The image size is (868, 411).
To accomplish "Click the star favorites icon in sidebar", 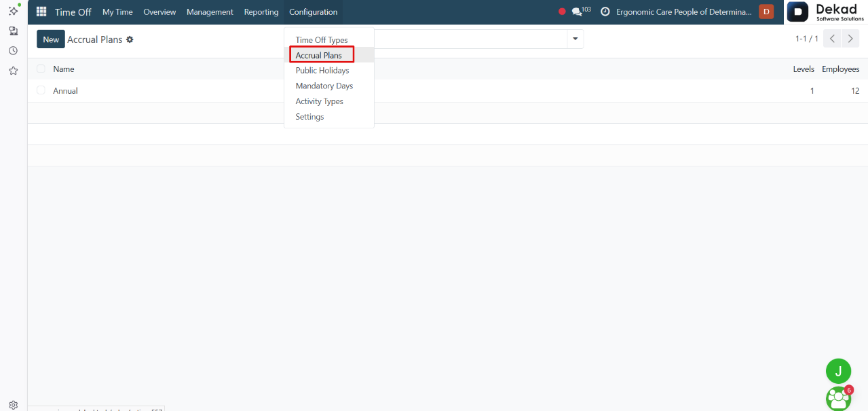I will coord(13,71).
